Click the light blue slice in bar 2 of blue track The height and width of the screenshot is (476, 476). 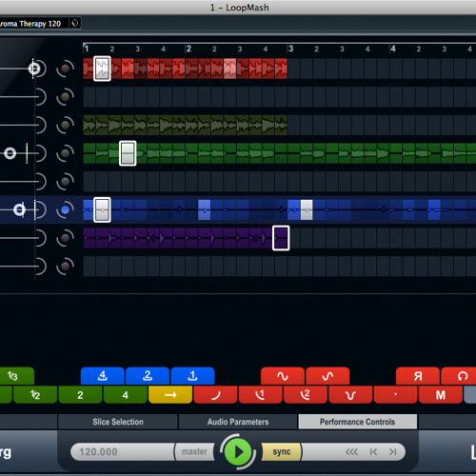(x=205, y=209)
